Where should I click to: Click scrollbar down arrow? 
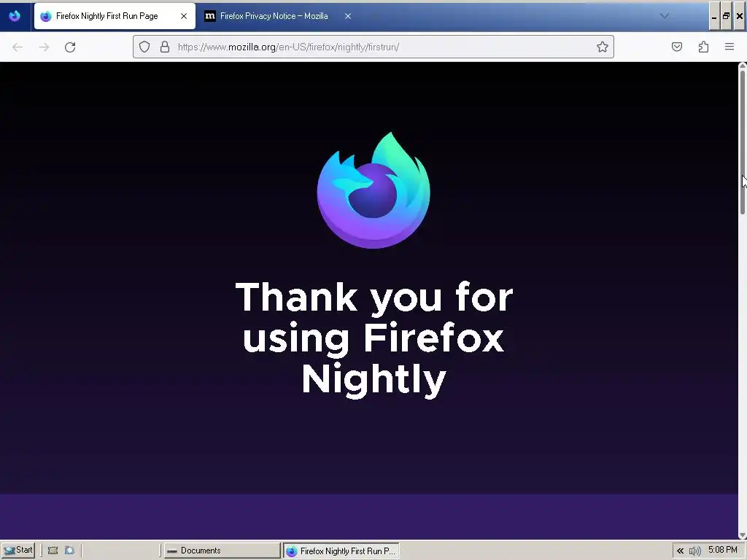[742, 535]
